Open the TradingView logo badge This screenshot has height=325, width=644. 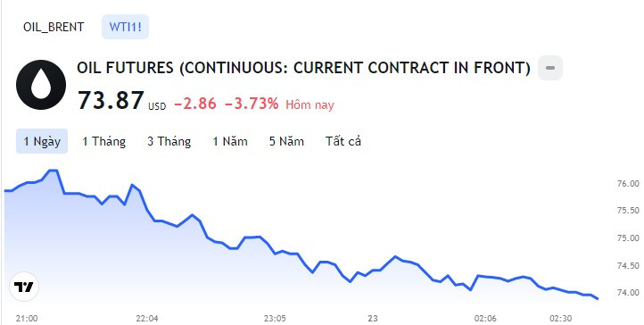coord(24,287)
